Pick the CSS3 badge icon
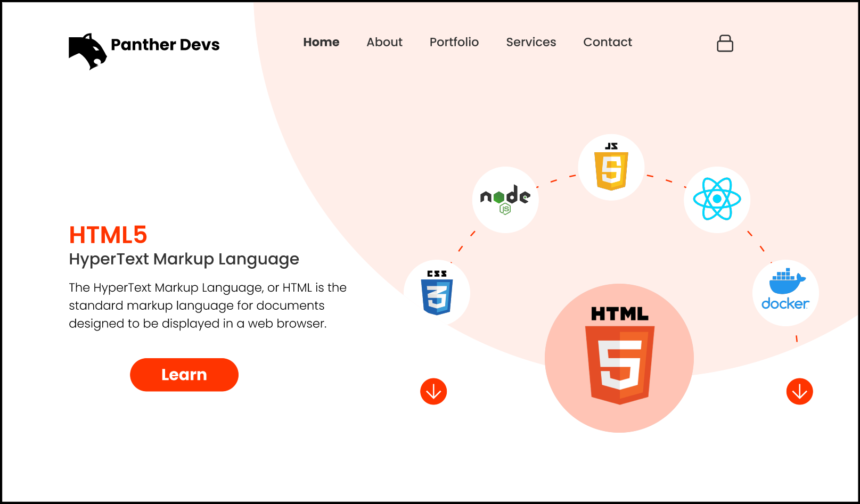The image size is (860, 504). point(437,293)
